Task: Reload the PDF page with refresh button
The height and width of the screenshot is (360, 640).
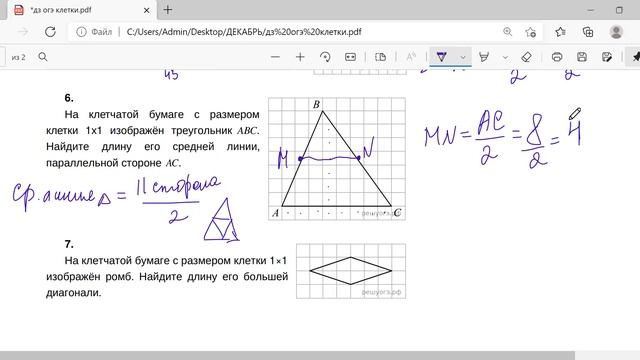Action: pyautogui.click(x=50, y=32)
